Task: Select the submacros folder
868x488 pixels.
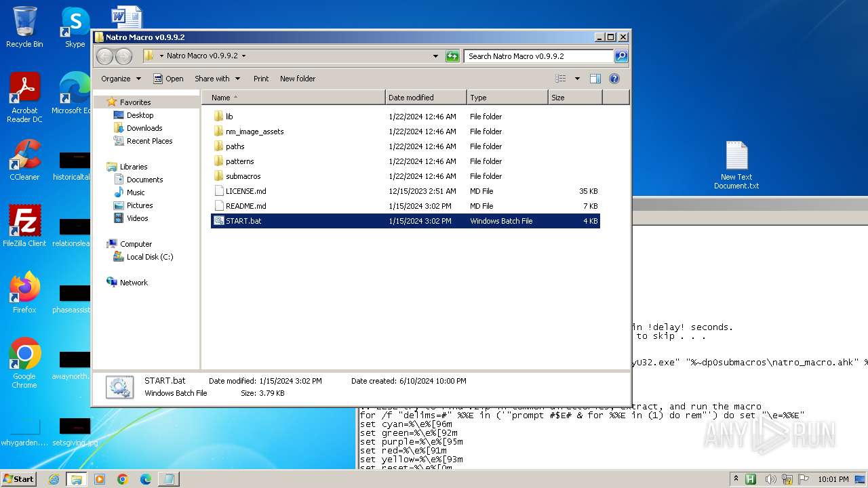Action: [406, 176]
